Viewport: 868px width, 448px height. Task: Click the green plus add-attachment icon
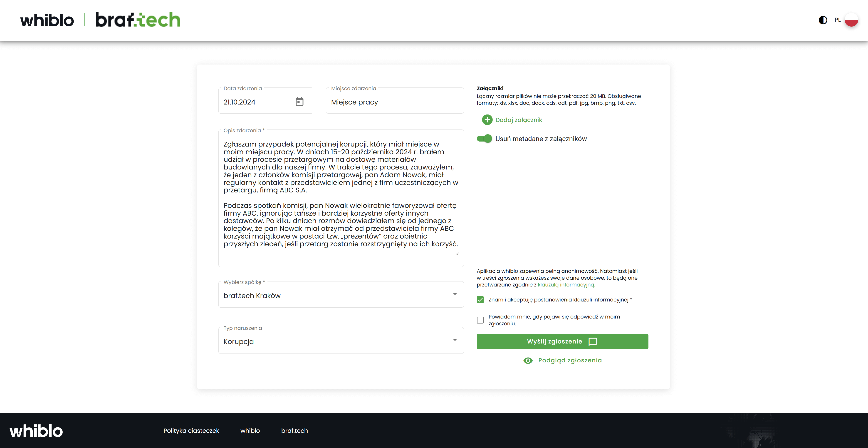487,120
